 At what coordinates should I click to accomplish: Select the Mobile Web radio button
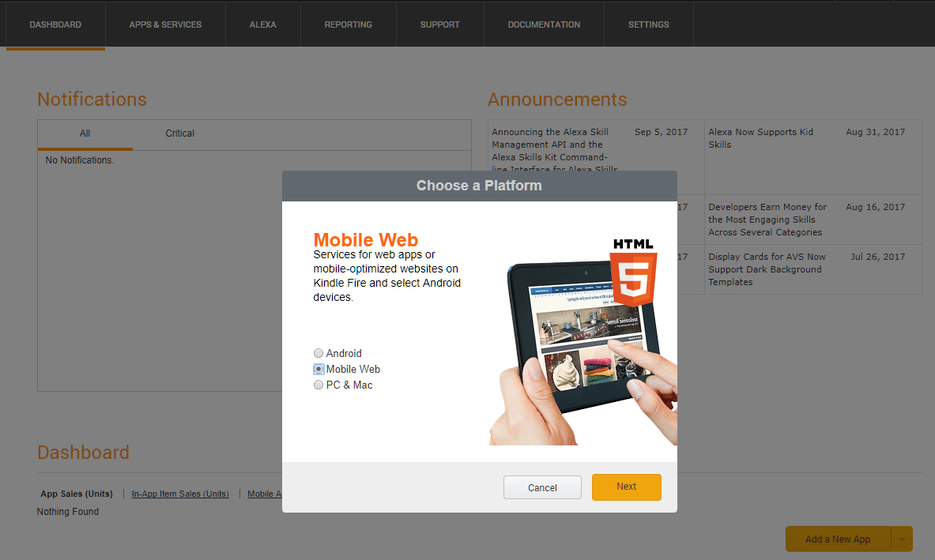319,370
